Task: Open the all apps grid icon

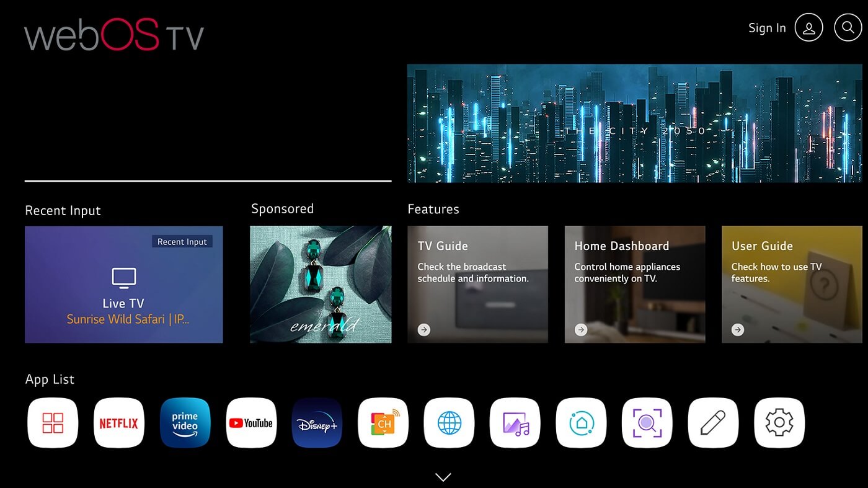Action: 53,423
